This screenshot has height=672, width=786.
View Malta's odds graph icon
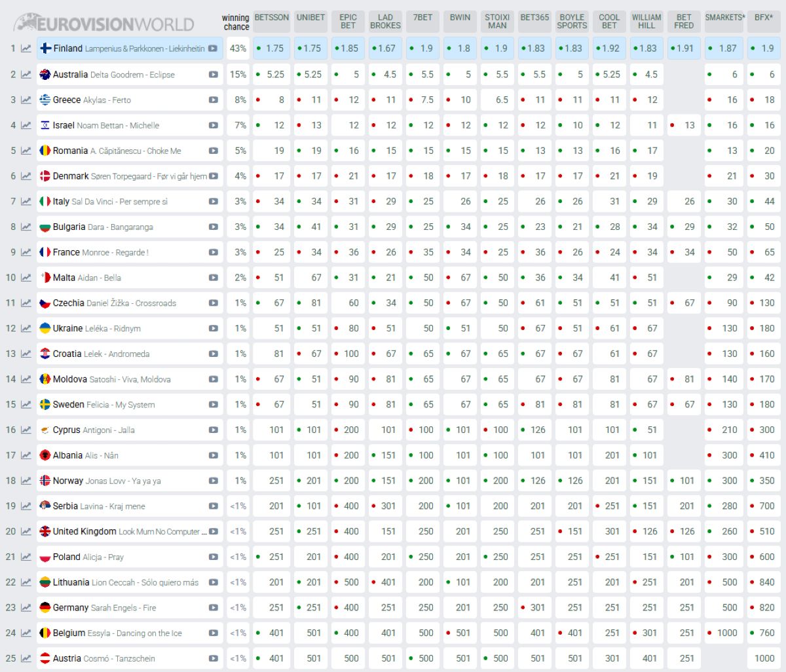click(x=26, y=278)
